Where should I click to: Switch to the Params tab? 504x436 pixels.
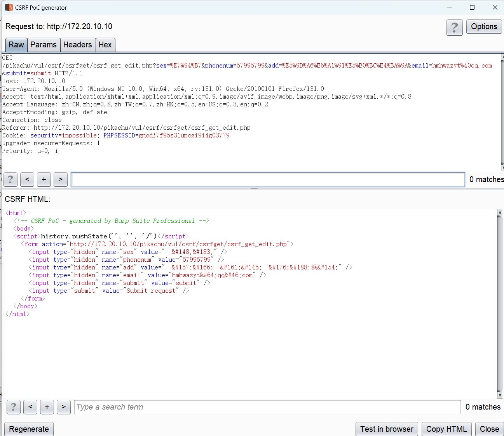pos(44,45)
